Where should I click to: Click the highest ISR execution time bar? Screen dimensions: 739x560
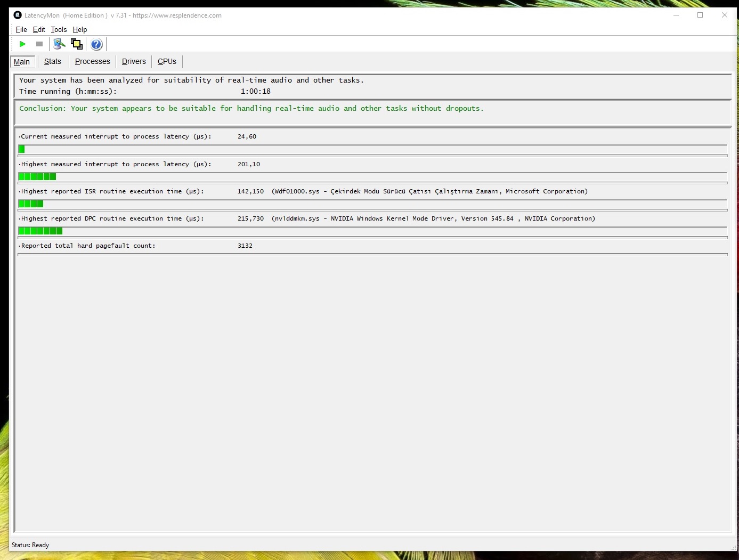pos(372,204)
